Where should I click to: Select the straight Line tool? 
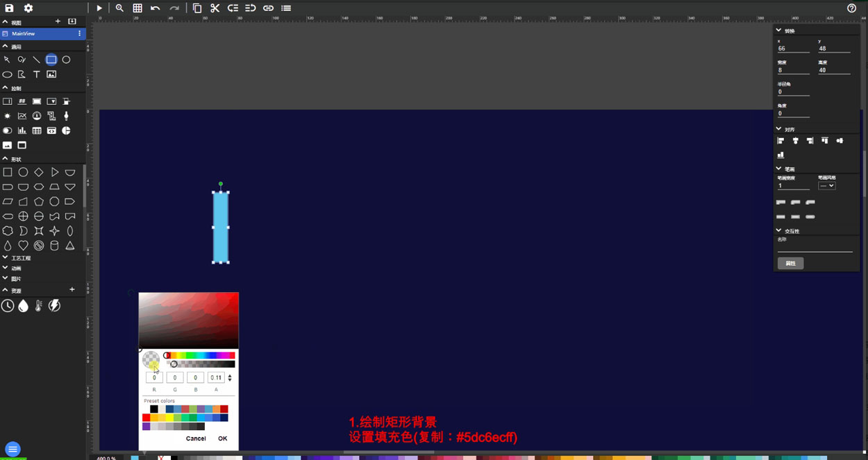point(37,60)
